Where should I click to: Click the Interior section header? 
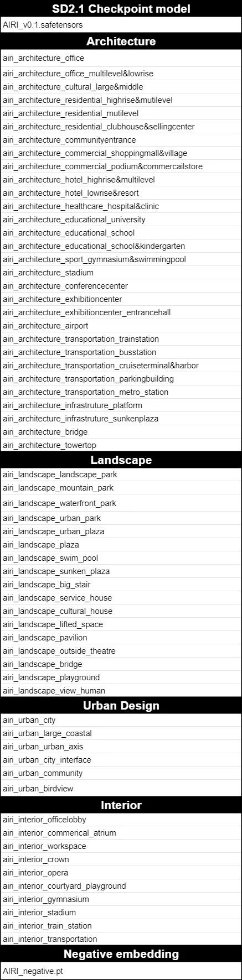click(x=121, y=805)
